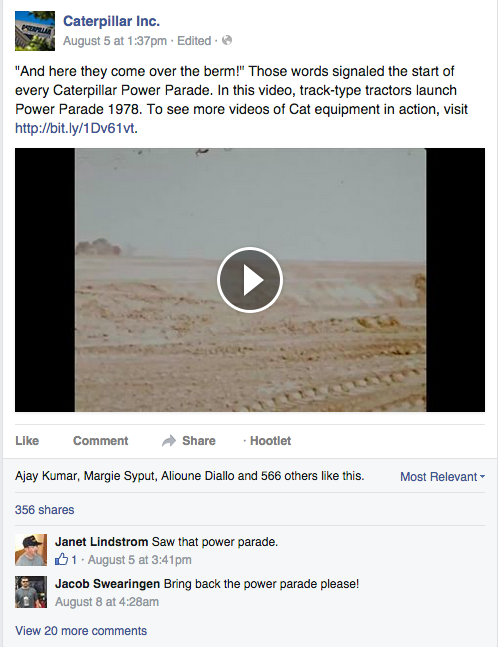
Task: Click the public globe privacy icon
Action: [x=227, y=40]
